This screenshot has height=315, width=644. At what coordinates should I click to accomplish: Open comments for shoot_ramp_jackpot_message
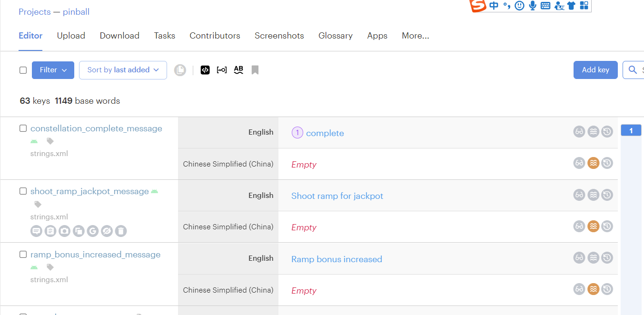click(x=36, y=231)
